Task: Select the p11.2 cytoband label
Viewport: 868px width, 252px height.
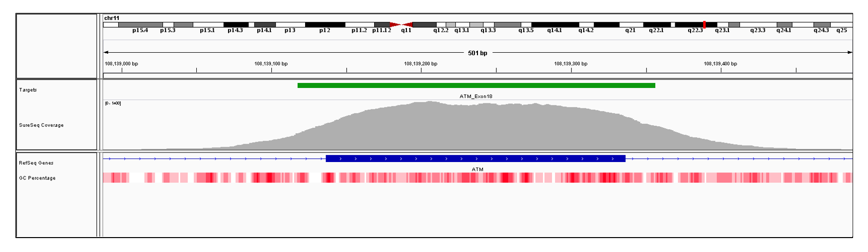Action: 359,30
